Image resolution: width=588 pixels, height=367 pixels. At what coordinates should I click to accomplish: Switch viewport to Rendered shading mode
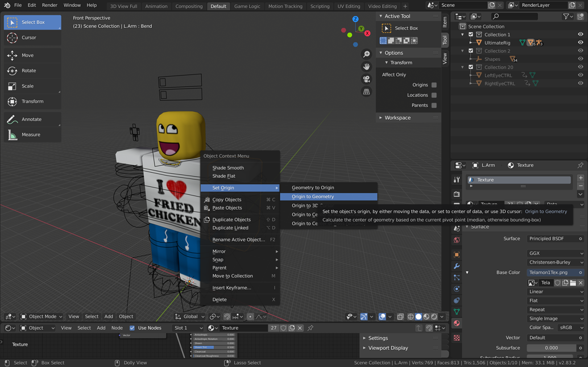(434, 316)
